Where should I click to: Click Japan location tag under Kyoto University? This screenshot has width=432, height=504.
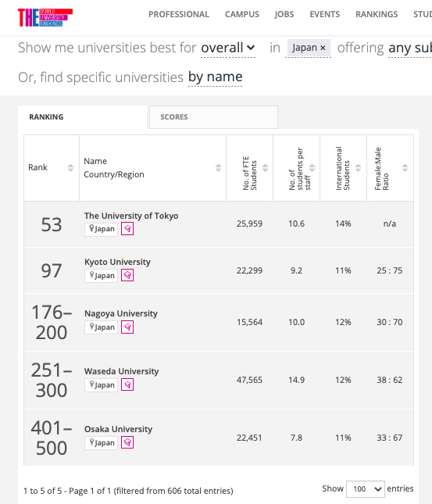pyautogui.click(x=102, y=276)
